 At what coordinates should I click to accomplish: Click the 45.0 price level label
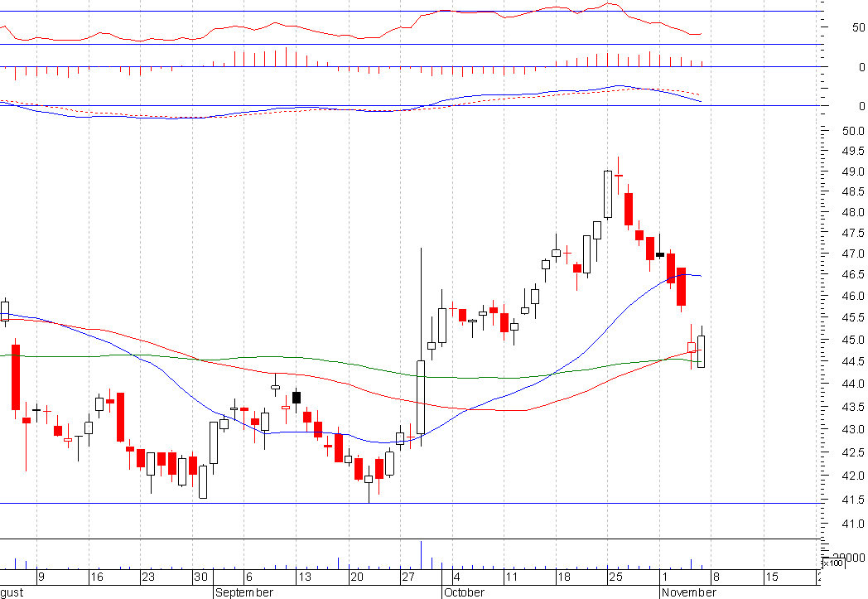pyautogui.click(x=853, y=340)
